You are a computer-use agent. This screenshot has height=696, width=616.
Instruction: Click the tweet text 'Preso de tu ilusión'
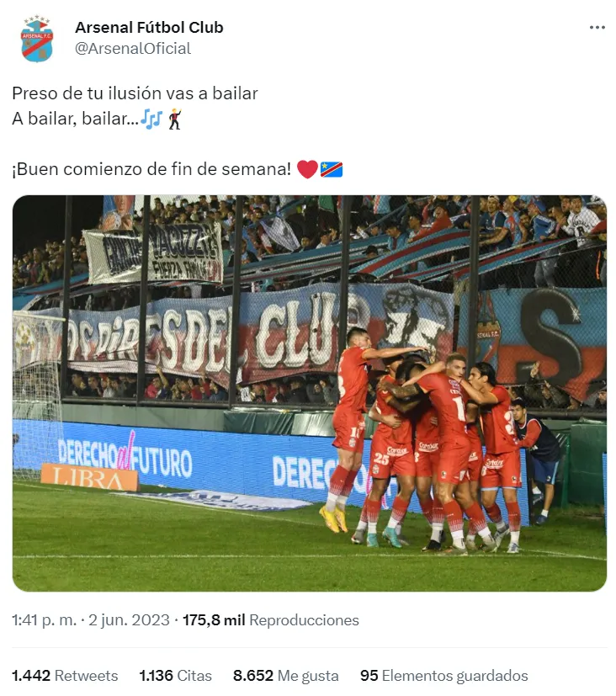click(x=82, y=93)
